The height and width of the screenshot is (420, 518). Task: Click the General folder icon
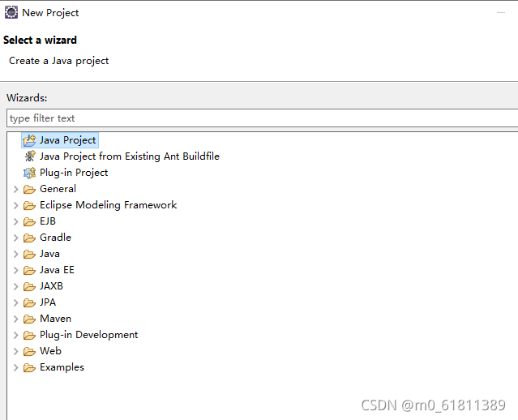click(29, 189)
